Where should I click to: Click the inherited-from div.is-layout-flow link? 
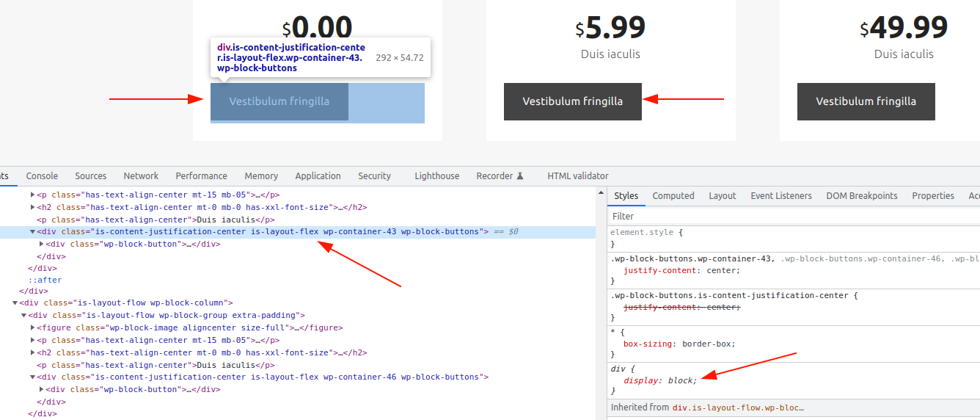(x=738, y=408)
